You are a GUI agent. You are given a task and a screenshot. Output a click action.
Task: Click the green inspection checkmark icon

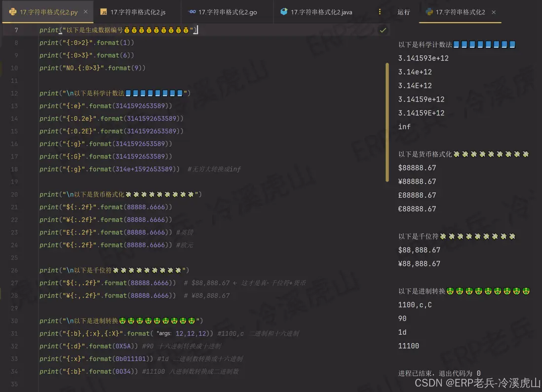383,30
